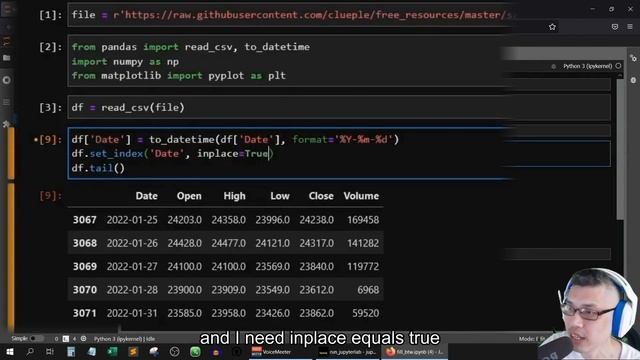Click the notebook vertical scrollbar

[620, 149]
